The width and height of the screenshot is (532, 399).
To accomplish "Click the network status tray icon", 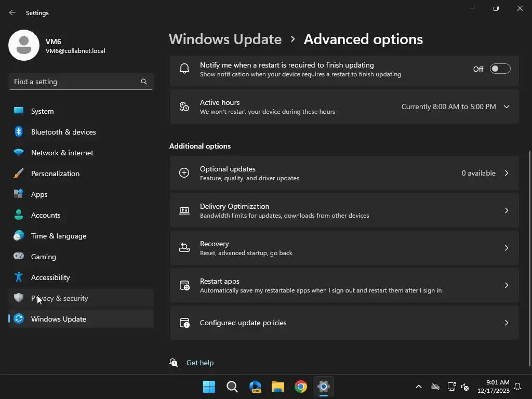I will pyautogui.click(x=451, y=387).
